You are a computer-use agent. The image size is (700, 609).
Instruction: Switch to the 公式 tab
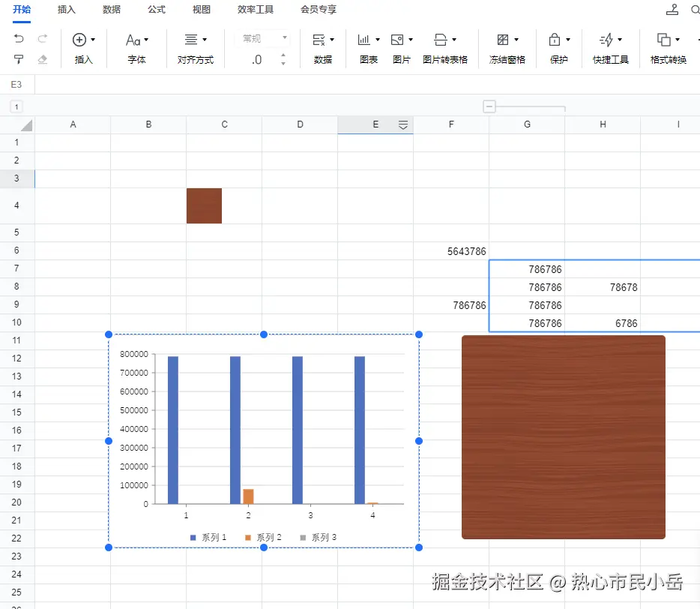157,10
